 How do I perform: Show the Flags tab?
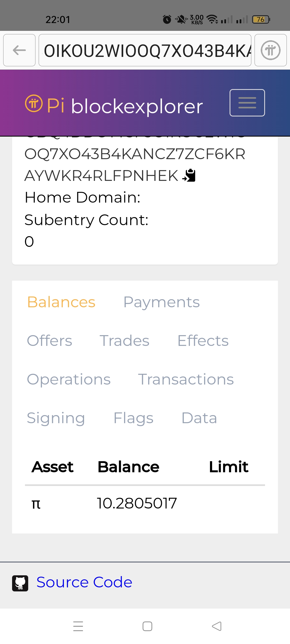click(133, 418)
